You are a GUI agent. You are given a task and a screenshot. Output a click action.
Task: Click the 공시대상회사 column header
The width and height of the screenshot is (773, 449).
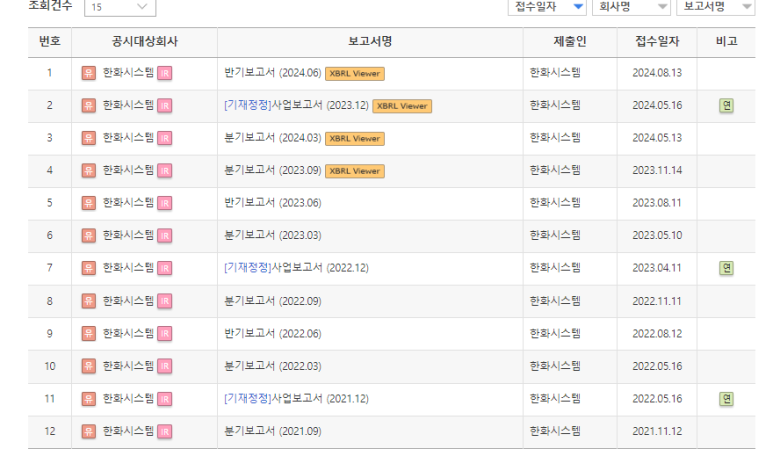click(144, 41)
